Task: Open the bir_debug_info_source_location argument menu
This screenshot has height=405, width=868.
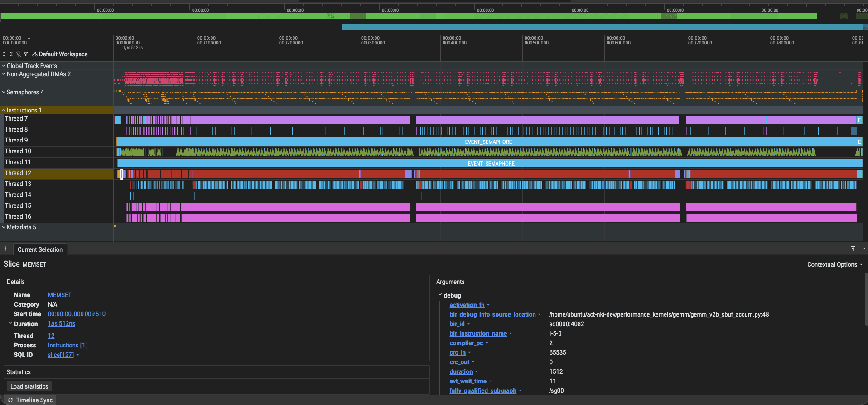Action: point(495,314)
